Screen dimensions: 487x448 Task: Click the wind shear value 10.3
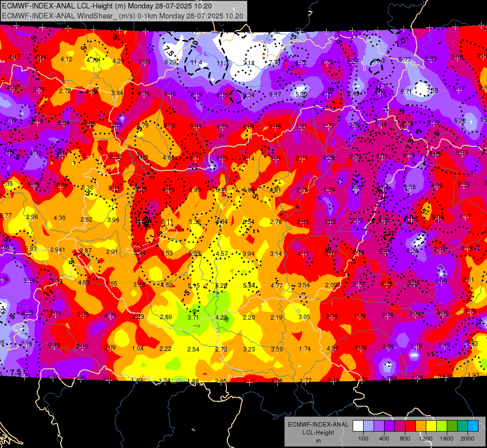click(x=379, y=61)
